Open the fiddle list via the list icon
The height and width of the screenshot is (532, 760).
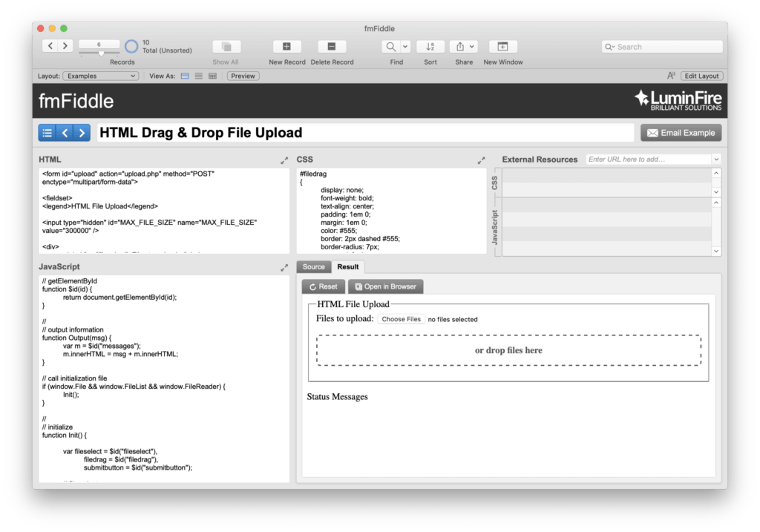(46, 132)
